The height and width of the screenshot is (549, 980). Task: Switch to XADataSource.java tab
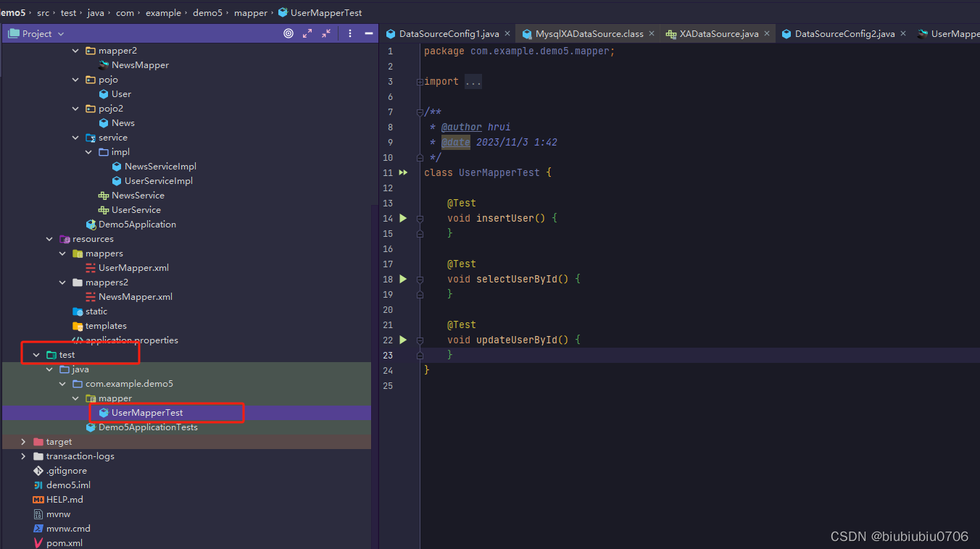coord(719,34)
